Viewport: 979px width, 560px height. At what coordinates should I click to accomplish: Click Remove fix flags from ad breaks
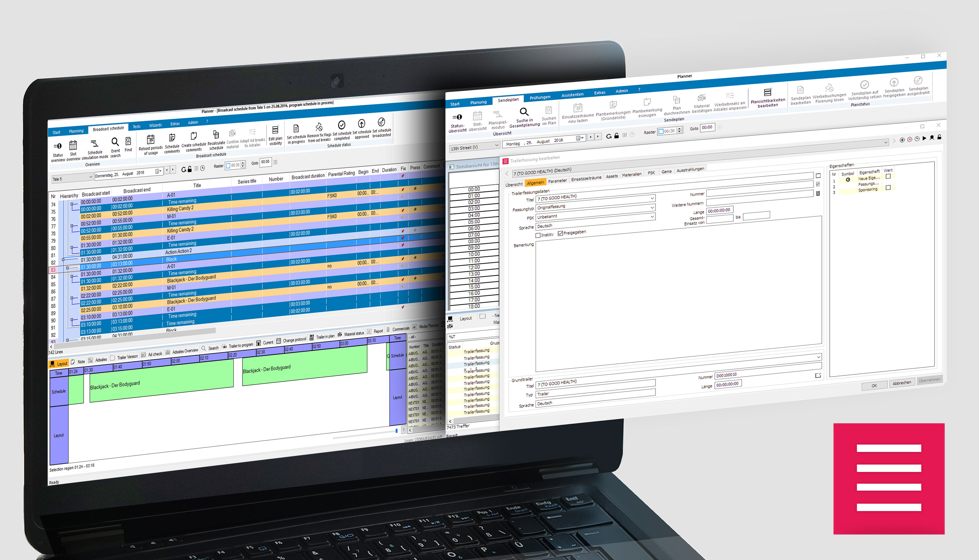point(319,132)
